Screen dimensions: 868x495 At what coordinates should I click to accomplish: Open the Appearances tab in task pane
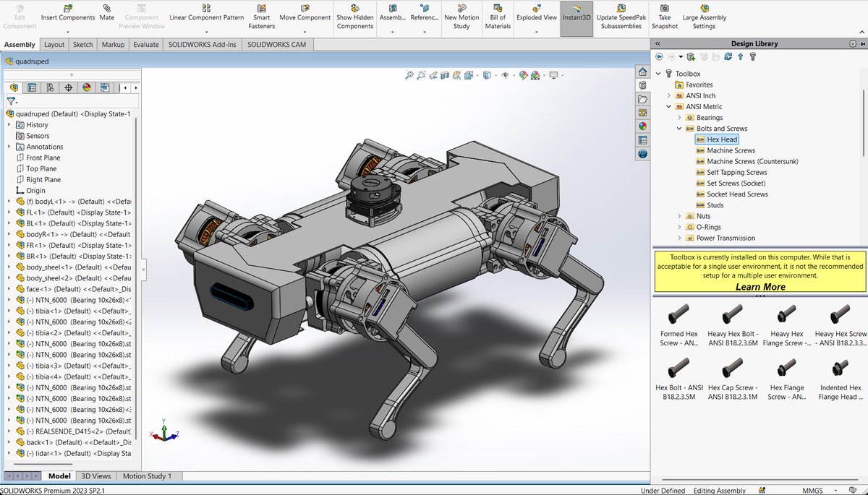pos(642,126)
